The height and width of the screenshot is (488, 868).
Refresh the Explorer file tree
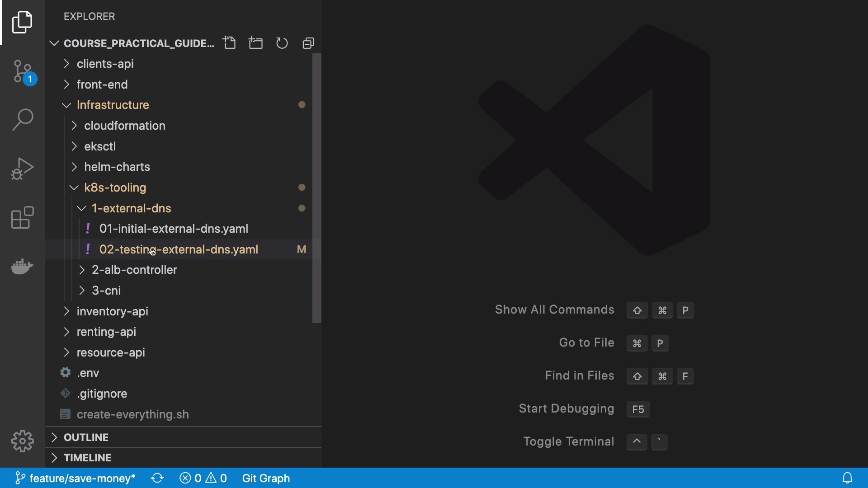point(282,43)
